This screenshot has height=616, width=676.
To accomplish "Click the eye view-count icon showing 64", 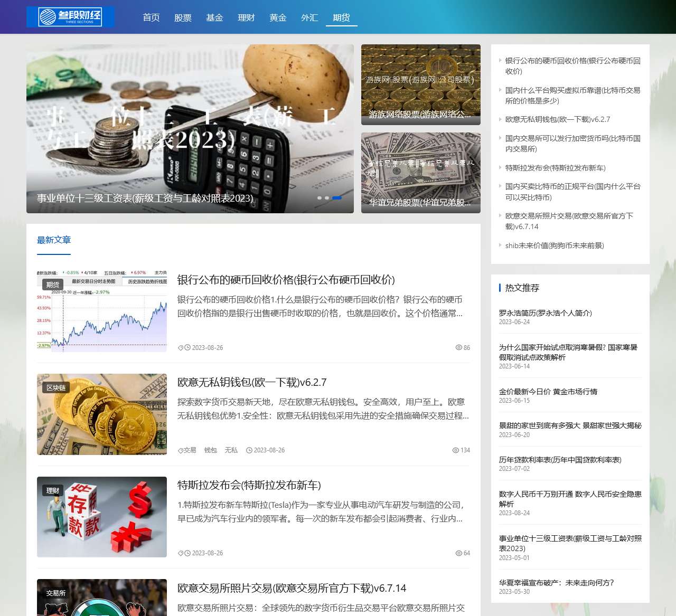I will (458, 553).
